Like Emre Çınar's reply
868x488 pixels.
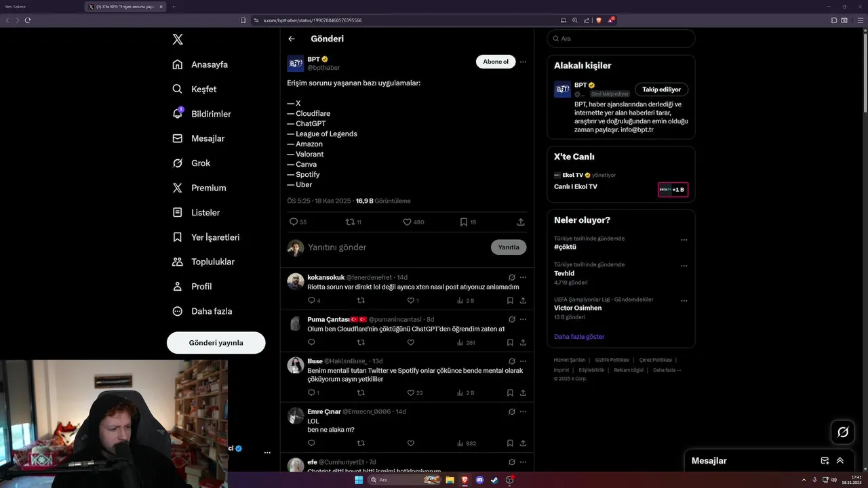(x=410, y=443)
